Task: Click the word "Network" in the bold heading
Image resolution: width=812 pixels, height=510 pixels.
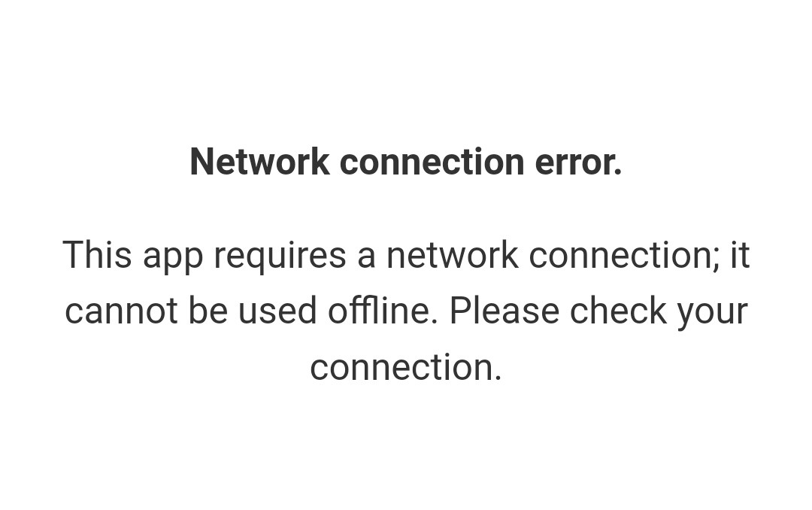Action: tap(259, 162)
